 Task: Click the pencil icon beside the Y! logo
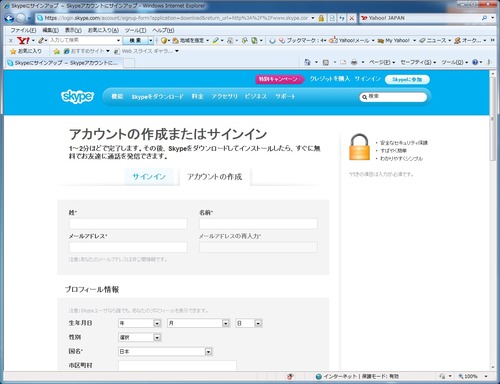41,41
